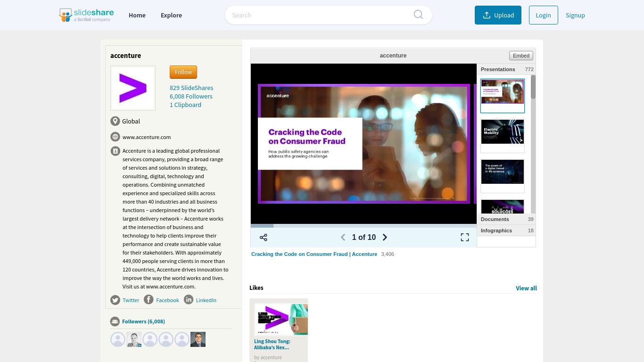This screenshot has width=644, height=362.
Task: Select the Soluções presentation thumbnail
Action: [x=503, y=206]
